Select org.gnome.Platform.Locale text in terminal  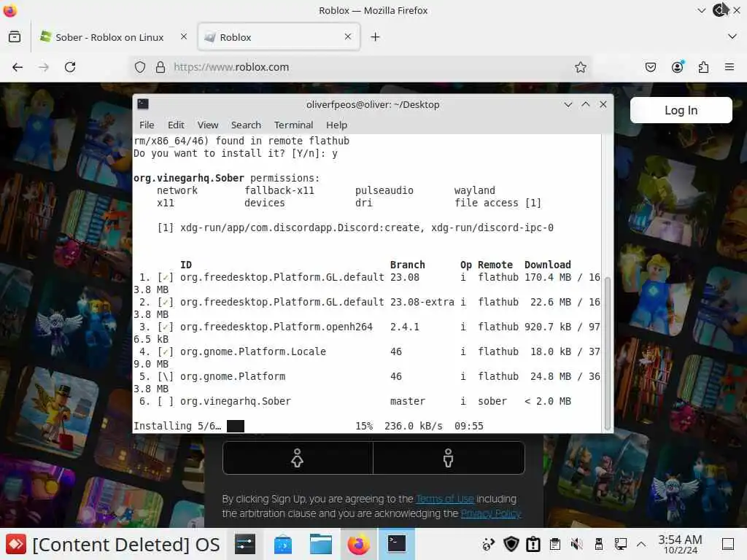(x=253, y=351)
